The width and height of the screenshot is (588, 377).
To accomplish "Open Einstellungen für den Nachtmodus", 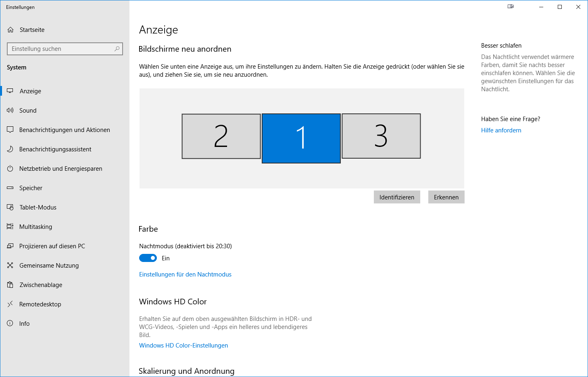I will 185,274.
